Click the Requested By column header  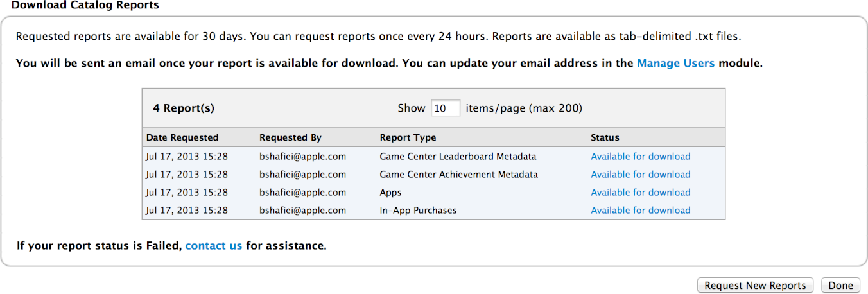click(x=290, y=138)
